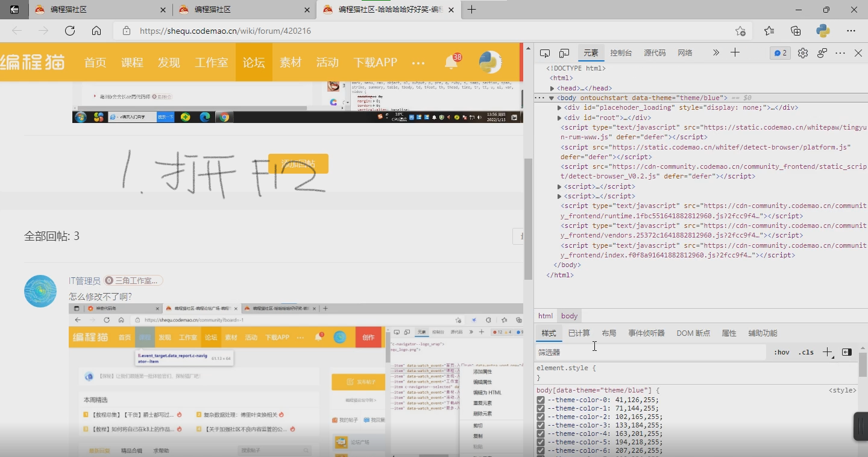Open the 事件侦听器 tab

click(x=646, y=333)
